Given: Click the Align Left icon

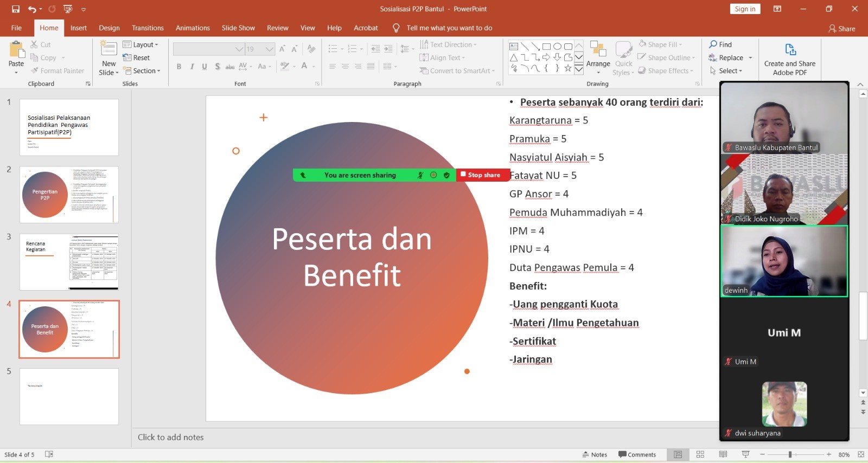Looking at the screenshot, I should click(x=333, y=66).
